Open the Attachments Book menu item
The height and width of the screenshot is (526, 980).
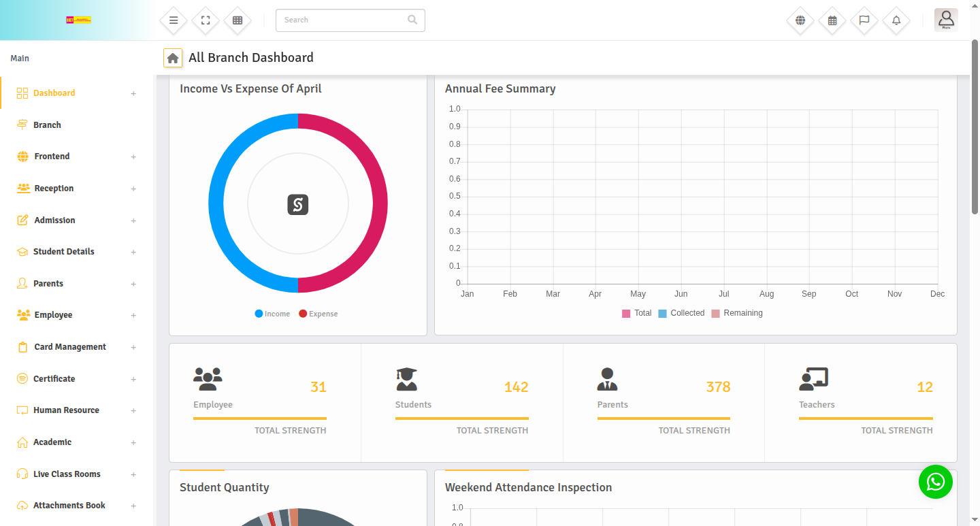point(77,506)
